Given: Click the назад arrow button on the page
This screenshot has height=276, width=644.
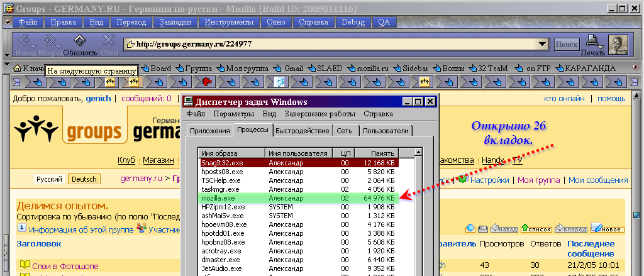Looking at the screenshot, I should click(x=504, y=229).
